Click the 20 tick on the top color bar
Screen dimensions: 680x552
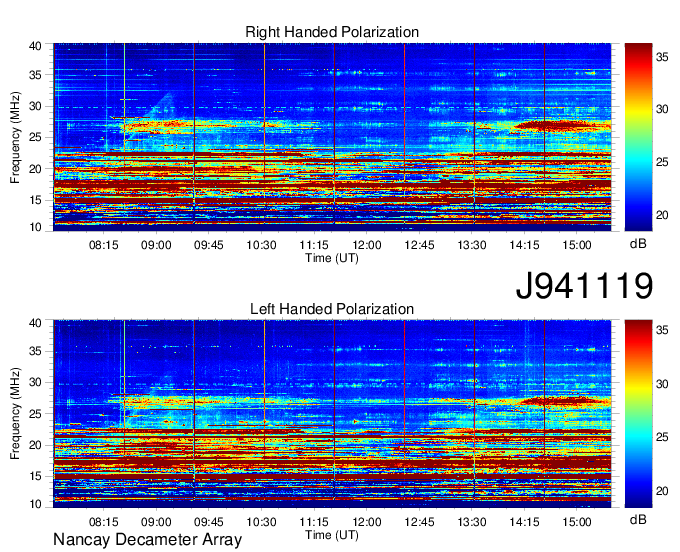662,215
